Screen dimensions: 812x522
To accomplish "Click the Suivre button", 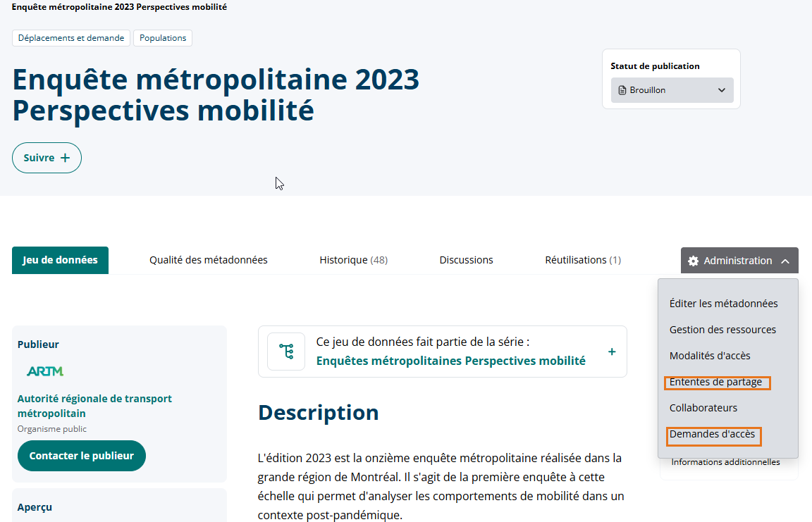I will (x=47, y=158).
